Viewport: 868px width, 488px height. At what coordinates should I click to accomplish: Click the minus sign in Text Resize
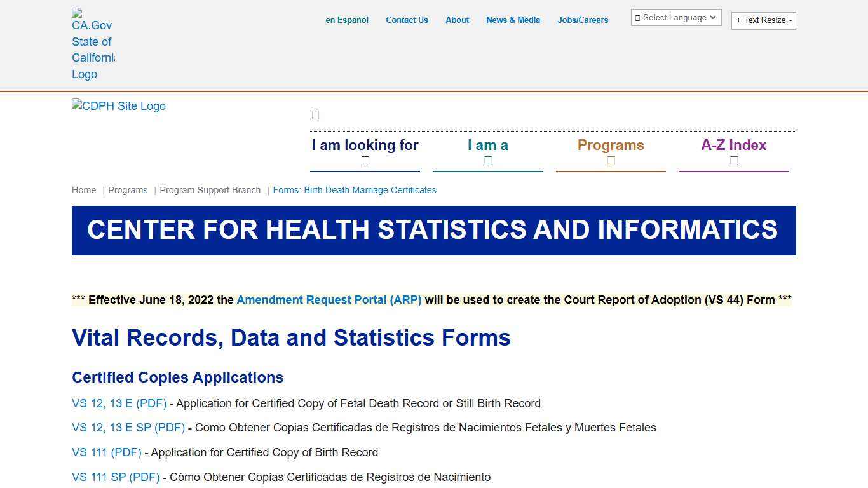coord(790,20)
